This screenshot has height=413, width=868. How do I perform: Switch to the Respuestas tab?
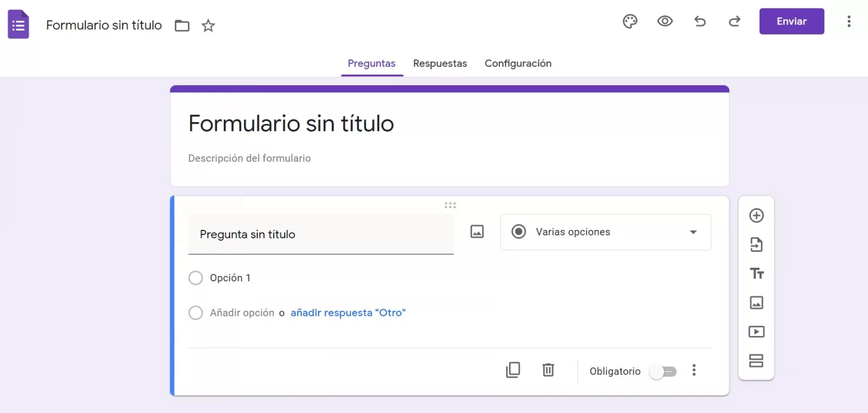[x=440, y=63]
